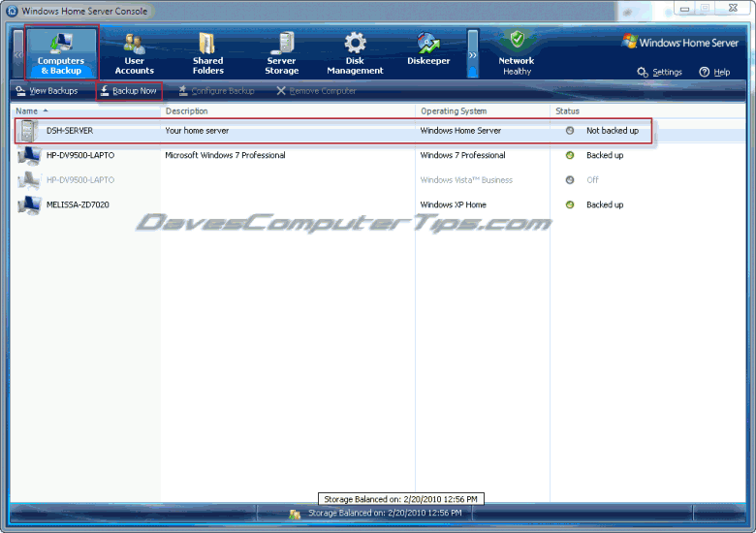Click the Network Healthy shield icon

click(x=517, y=40)
